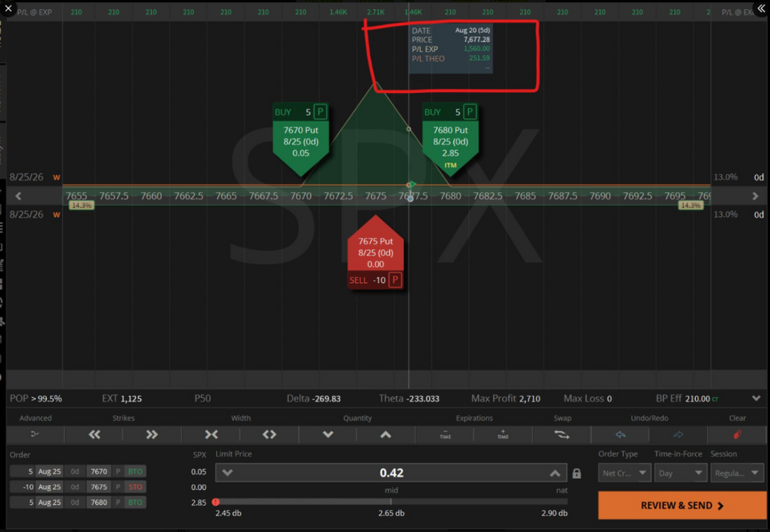Click the REVIEW & SEND button
770x532 pixels.
[x=682, y=505]
